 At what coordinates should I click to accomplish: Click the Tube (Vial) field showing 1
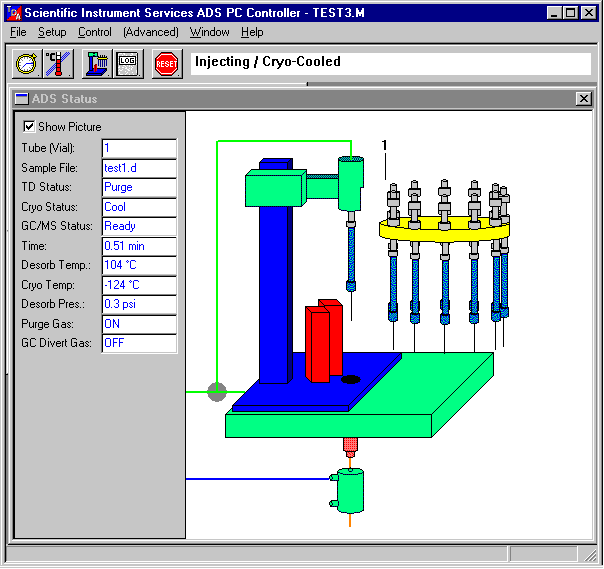tap(139, 148)
